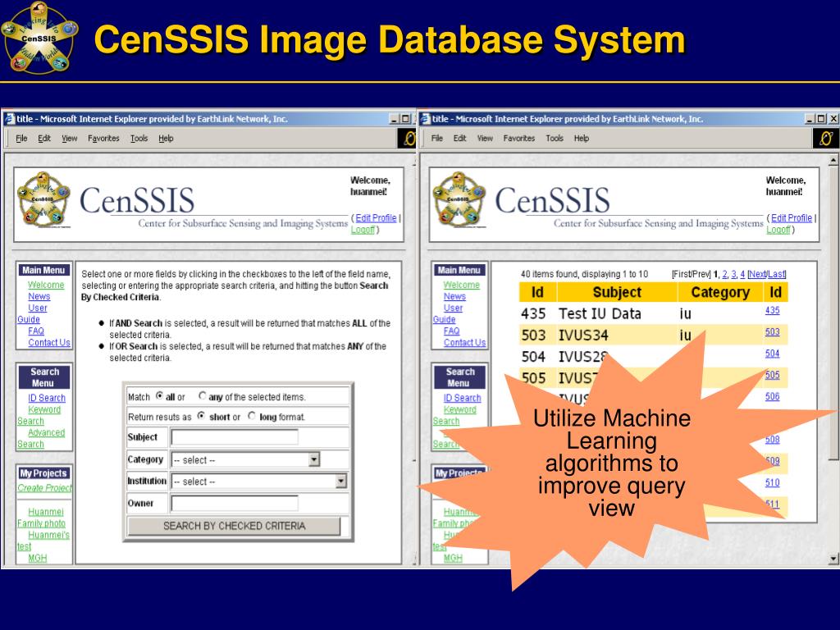
Task: Go to results page 3
Action: point(734,274)
